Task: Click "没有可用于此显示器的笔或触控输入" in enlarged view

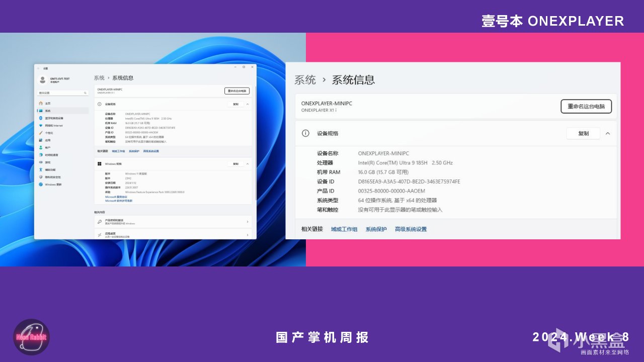Action: (400, 210)
